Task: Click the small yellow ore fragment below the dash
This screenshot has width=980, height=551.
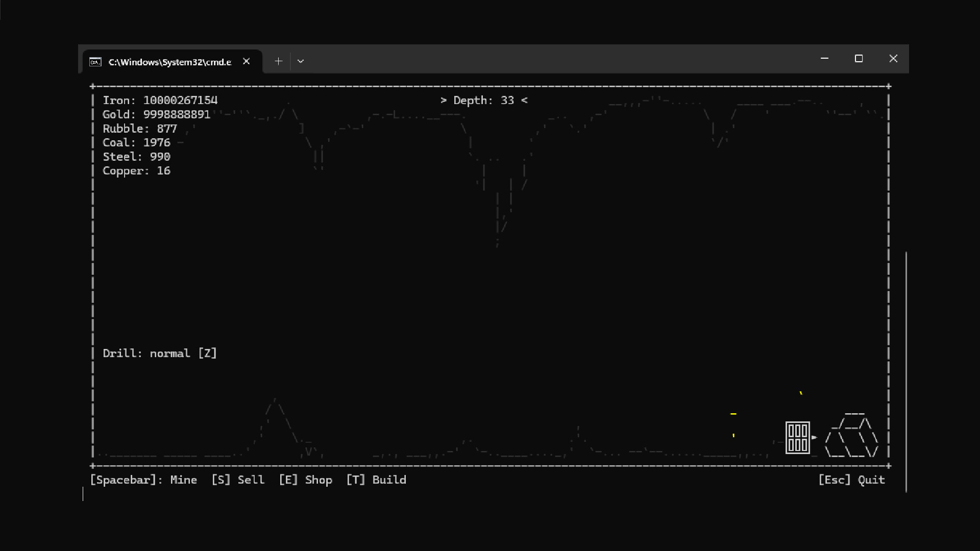Action: pos(733,435)
